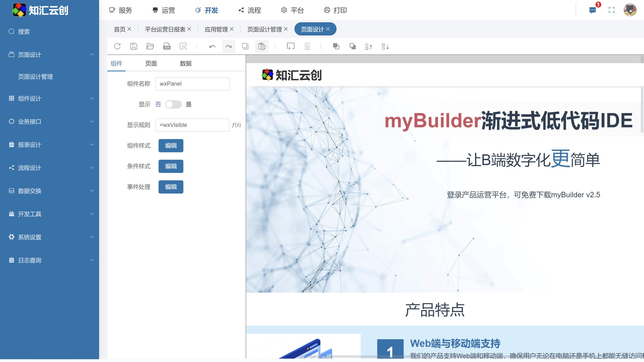644x362 pixels.
Task: Enter fullscreen mode via top-right icon
Action: click(x=612, y=10)
